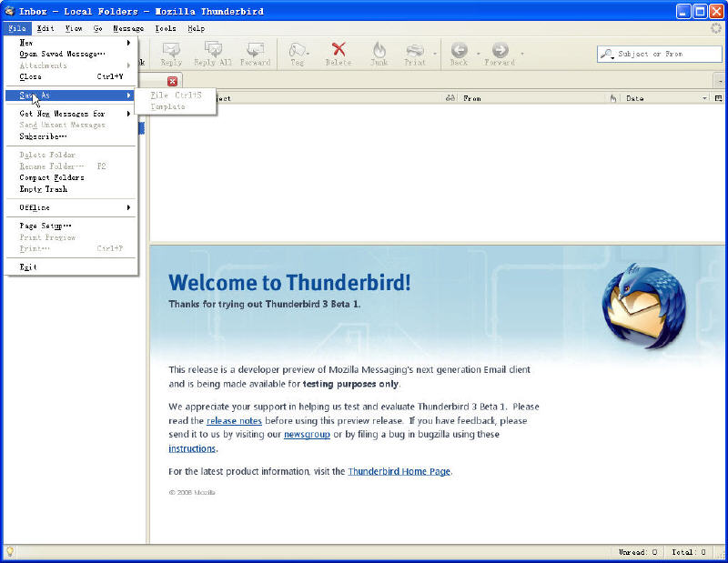Open the newsgroup link

point(307,435)
